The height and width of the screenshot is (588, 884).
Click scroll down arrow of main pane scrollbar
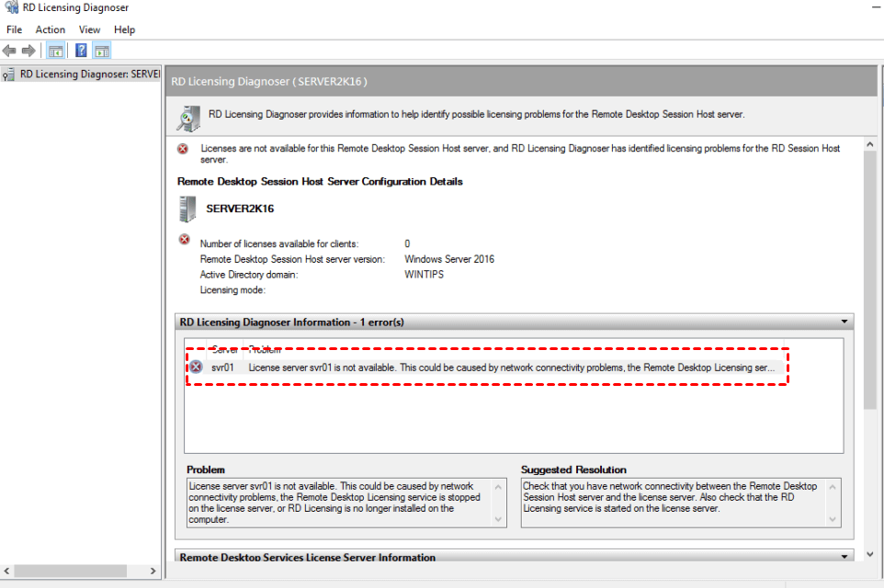click(x=870, y=555)
